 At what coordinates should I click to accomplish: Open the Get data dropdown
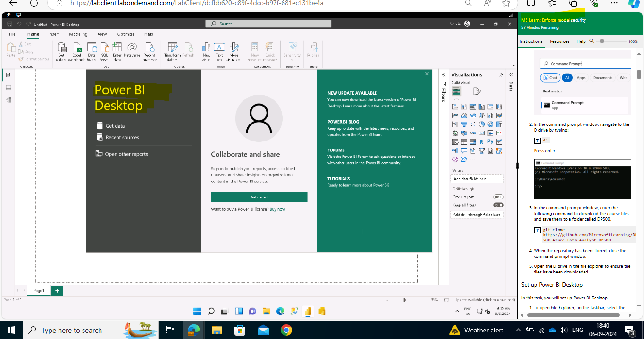tap(61, 52)
